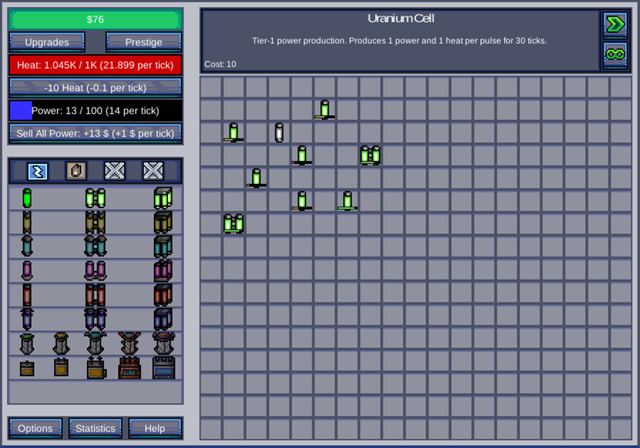640x448 pixels.
Task: Click the first locked X parts tab
Action: (114, 171)
